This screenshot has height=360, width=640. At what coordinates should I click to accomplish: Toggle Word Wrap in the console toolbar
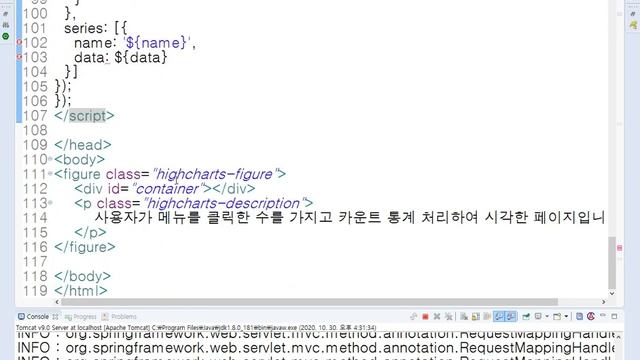pos(487,316)
